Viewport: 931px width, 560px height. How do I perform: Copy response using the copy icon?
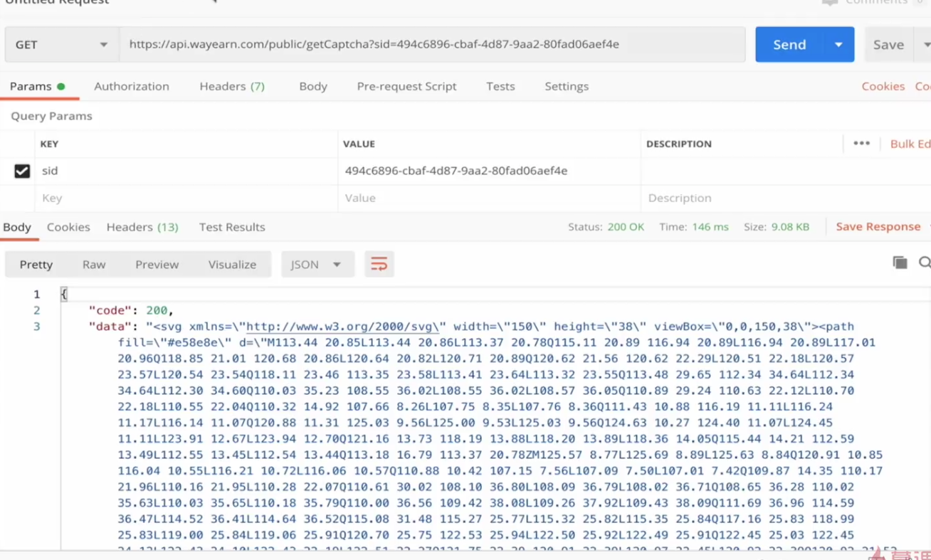pos(900,263)
